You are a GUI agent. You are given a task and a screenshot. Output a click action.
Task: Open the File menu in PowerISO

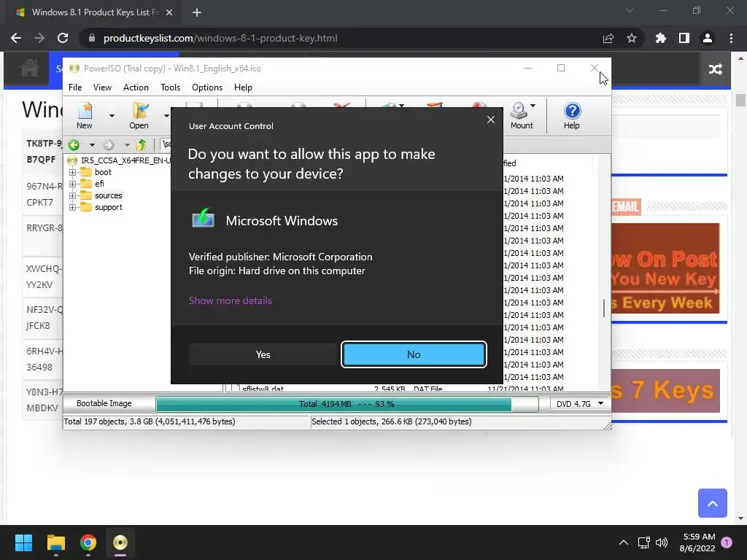[75, 87]
